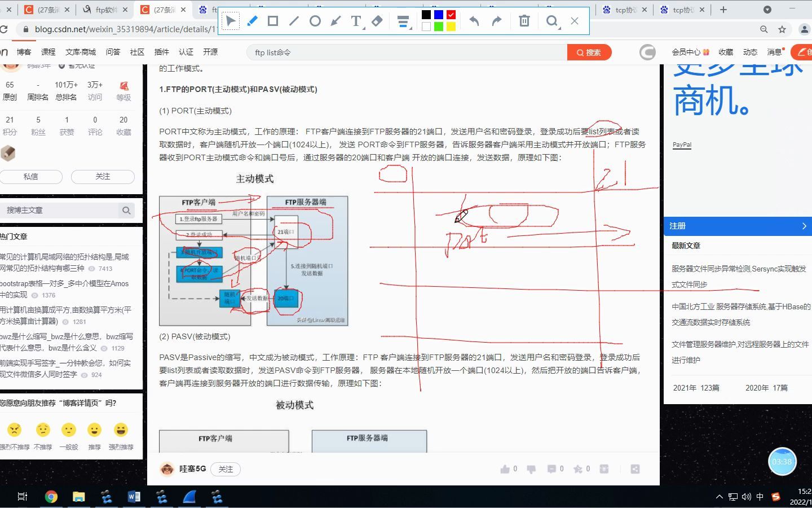Click the 03:38 timer bubble
812x508 pixels.
pos(782,462)
